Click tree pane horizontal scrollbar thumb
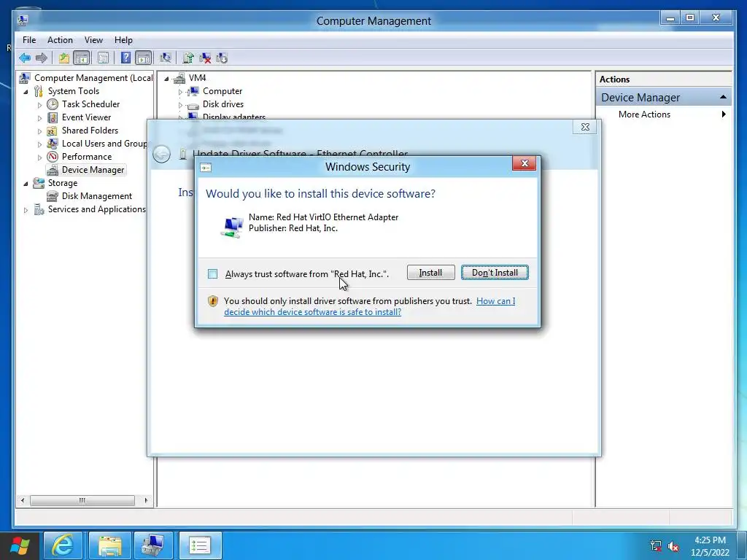This screenshot has width=747, height=560. [x=82, y=500]
